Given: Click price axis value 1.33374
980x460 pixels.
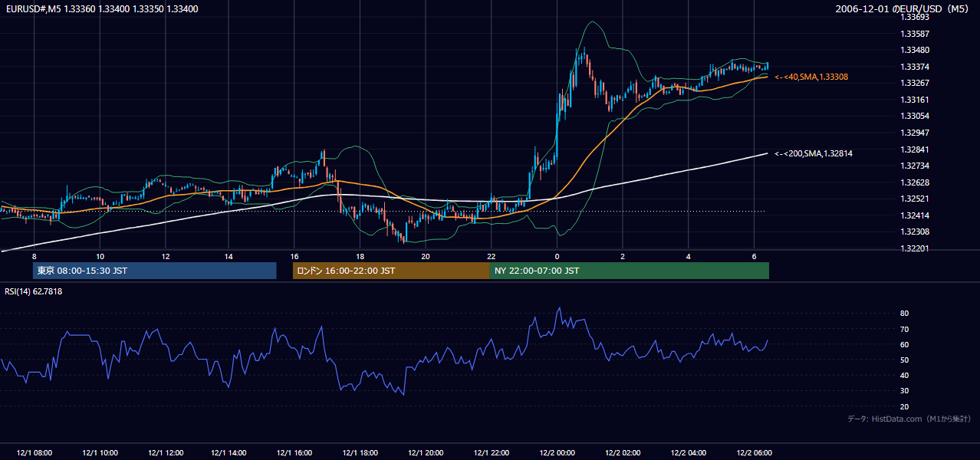Looking at the screenshot, I should click(x=914, y=67).
